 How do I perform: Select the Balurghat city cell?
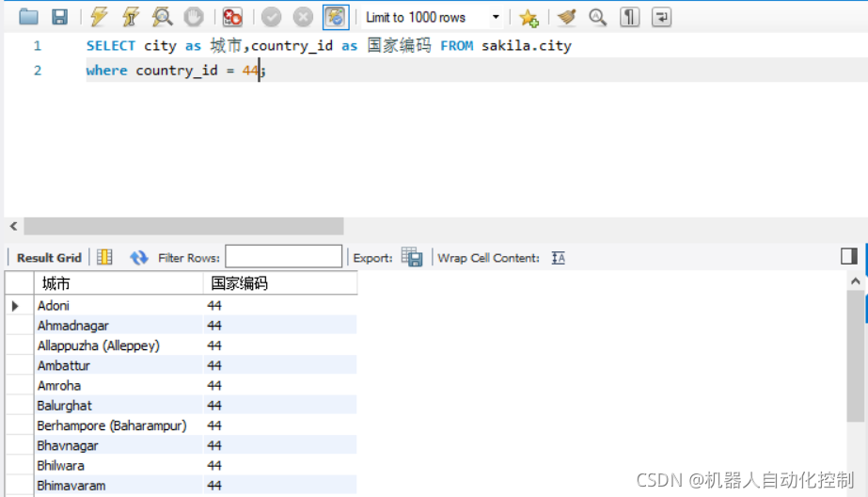click(118, 405)
